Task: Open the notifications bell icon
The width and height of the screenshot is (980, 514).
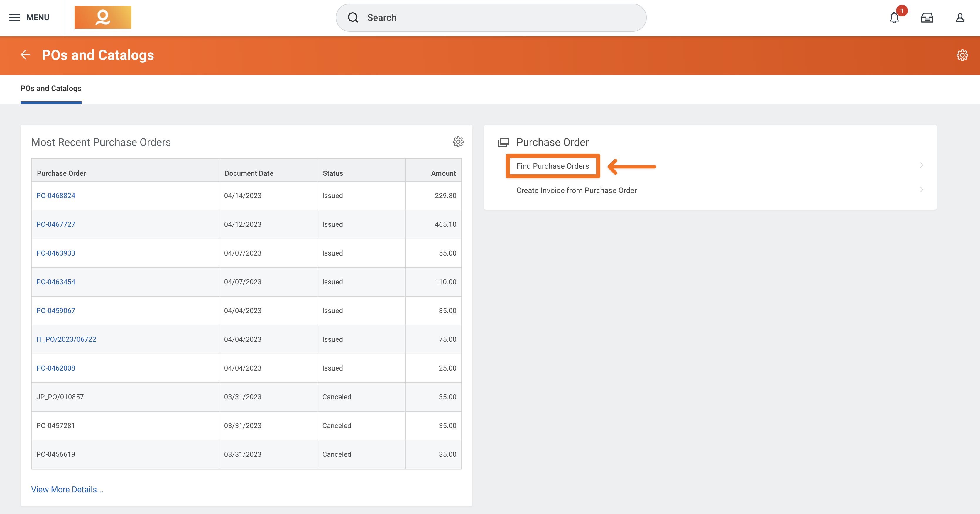Action: (894, 18)
